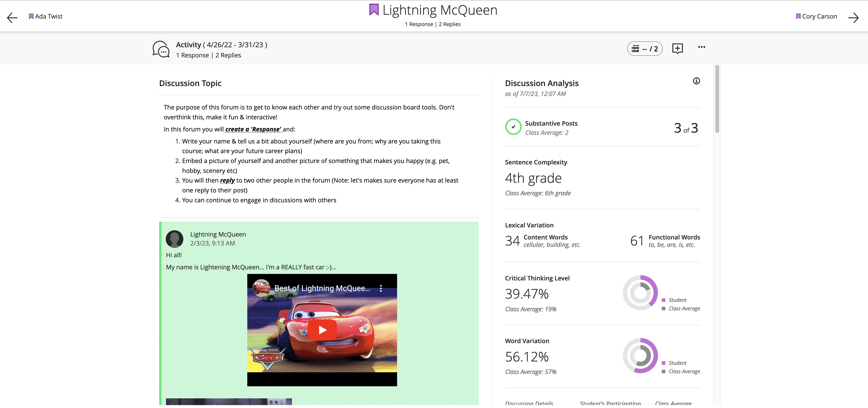The width and height of the screenshot is (868, 408).
Task: Click the Substantive Posts checkmark circle
Action: click(x=513, y=127)
